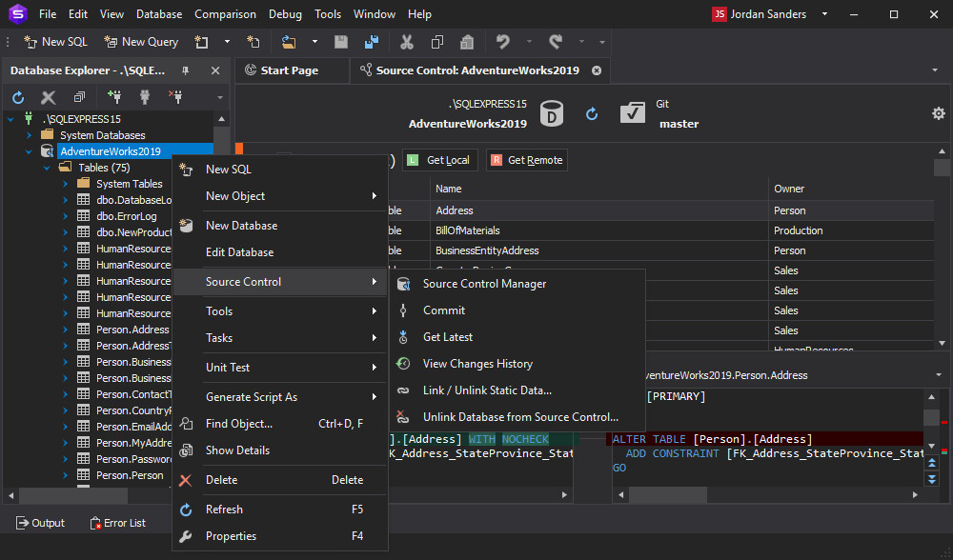Expand the System Databases folder
953x560 pixels.
(29, 135)
